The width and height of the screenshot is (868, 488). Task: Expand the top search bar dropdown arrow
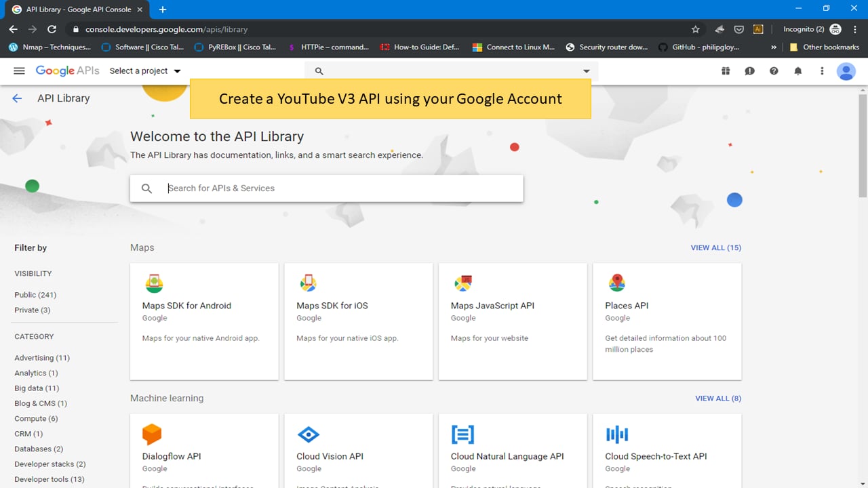(x=587, y=71)
